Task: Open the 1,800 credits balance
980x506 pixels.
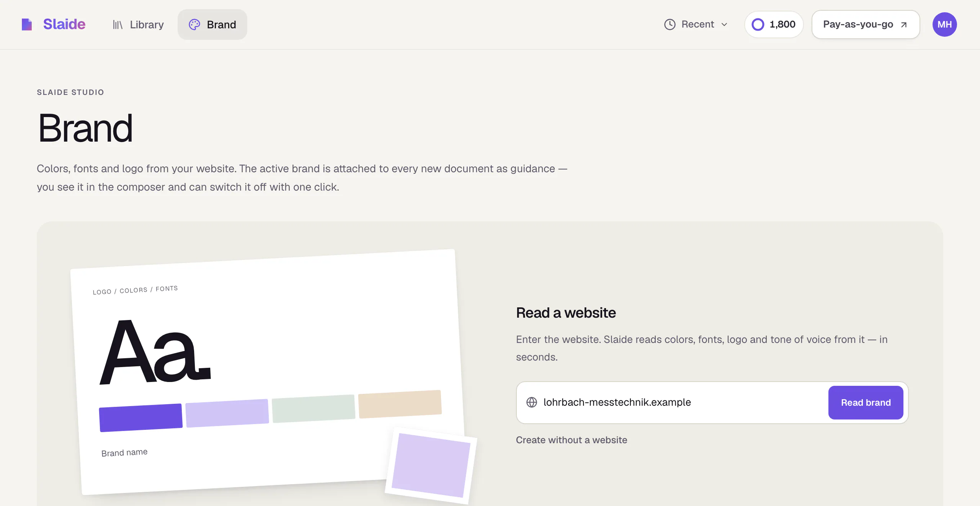Action: coord(774,24)
